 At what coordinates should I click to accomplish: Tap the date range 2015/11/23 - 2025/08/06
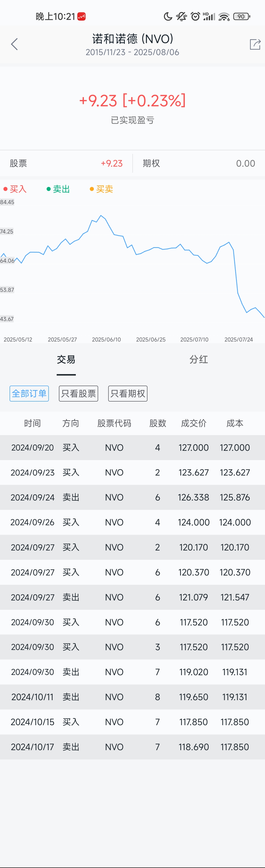[x=132, y=52]
